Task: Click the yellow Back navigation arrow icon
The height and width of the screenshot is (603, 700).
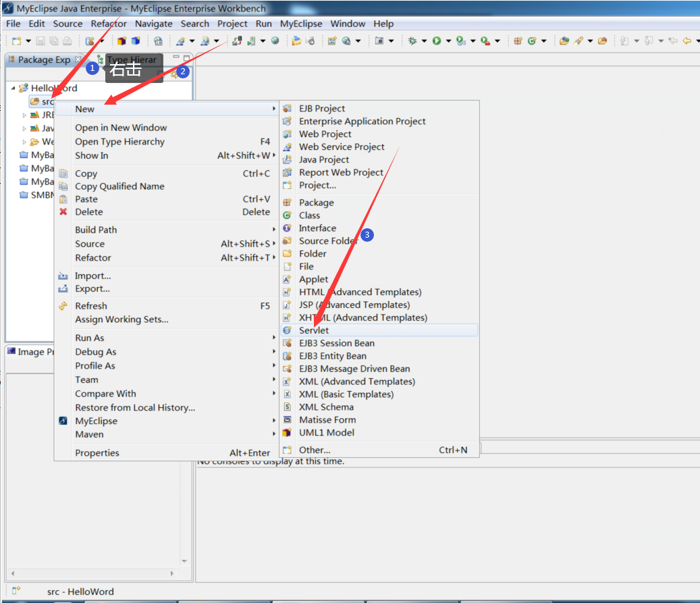Action: [x=686, y=41]
